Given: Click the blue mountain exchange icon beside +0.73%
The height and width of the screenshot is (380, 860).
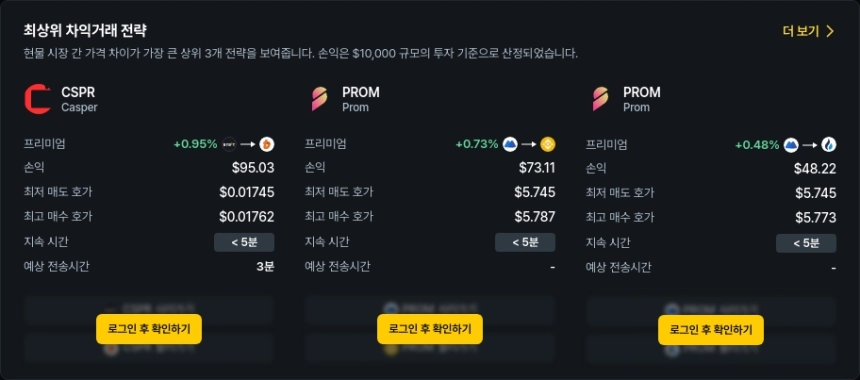Looking at the screenshot, I should [511, 145].
